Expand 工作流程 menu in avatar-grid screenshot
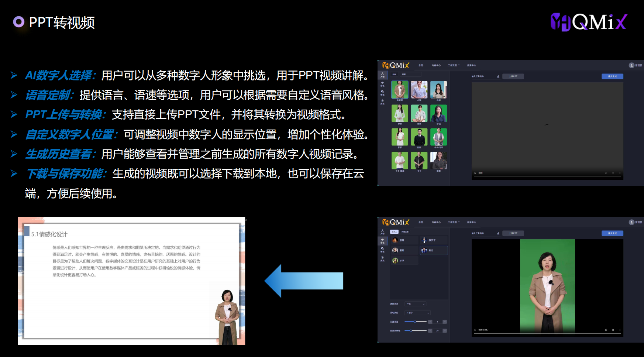Viewport: 644px width, 357px height. [x=454, y=65]
